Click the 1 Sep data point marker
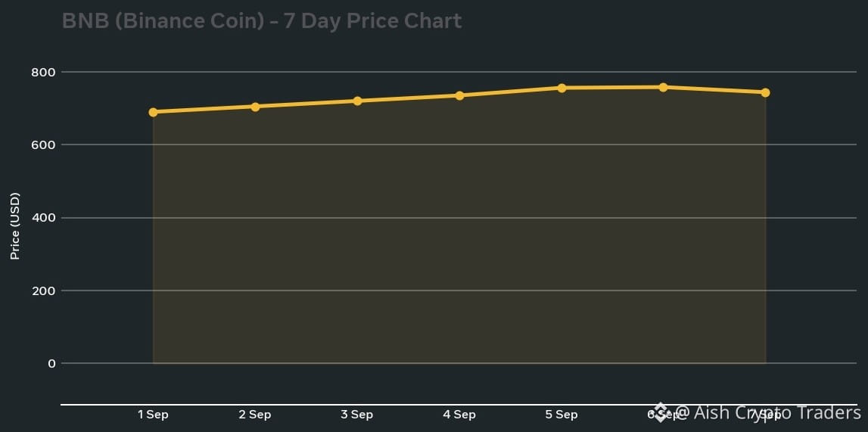Screen dimensions: 868x432 [154, 112]
